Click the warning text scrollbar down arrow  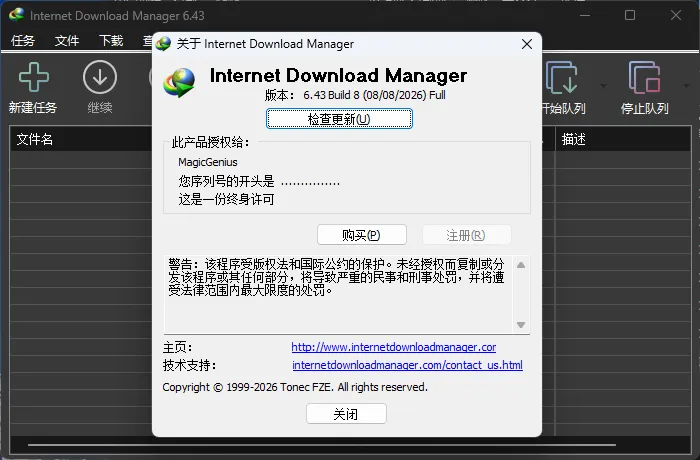click(521, 325)
